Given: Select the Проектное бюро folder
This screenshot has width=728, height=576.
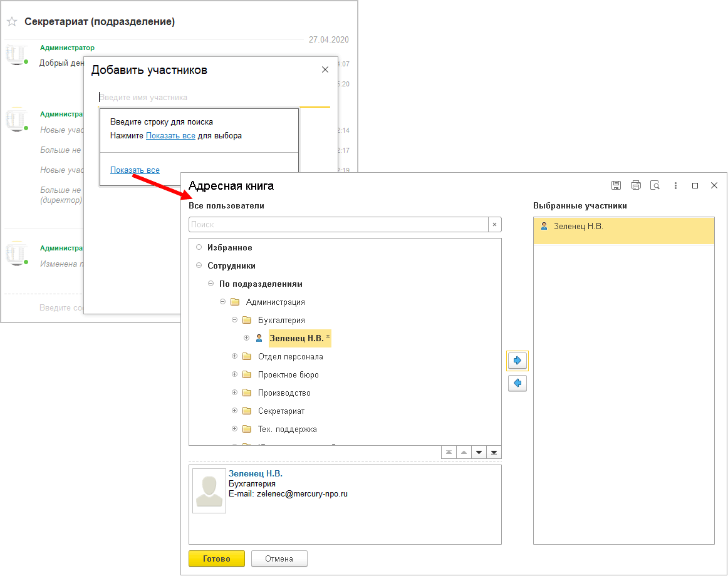Looking at the screenshot, I should [288, 375].
